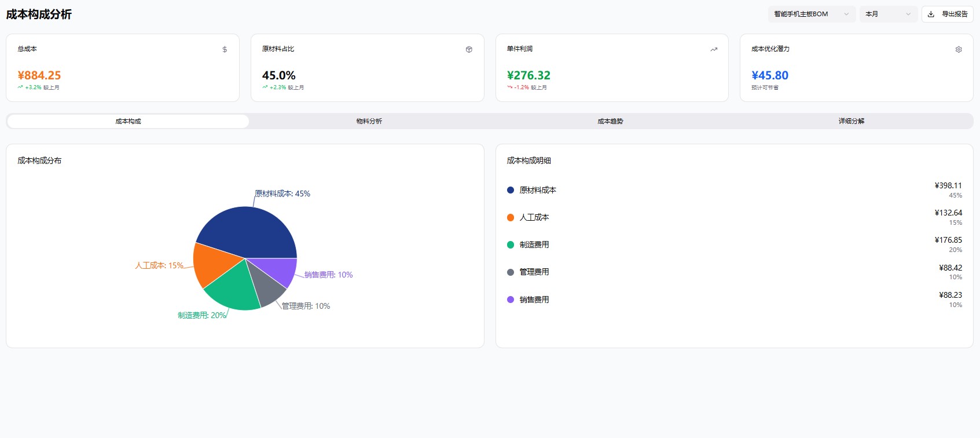Switch to the 物料分析 tab

point(369,121)
